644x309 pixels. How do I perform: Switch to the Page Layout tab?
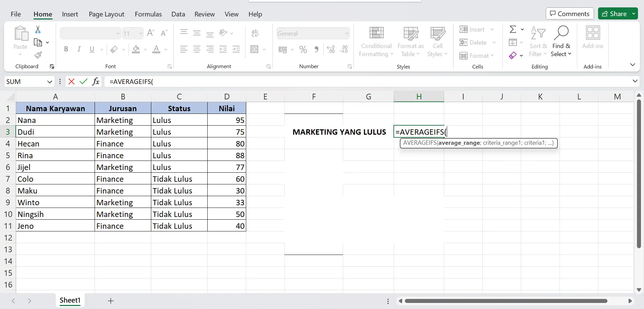click(106, 14)
